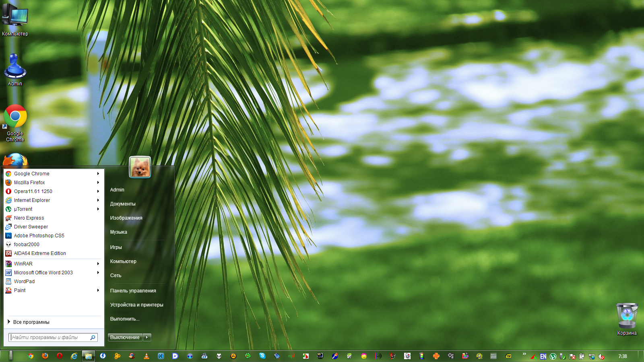This screenshot has width=644, height=362.
Task: Open the shutdown options arrow next to Выключение
Action: [147, 337]
